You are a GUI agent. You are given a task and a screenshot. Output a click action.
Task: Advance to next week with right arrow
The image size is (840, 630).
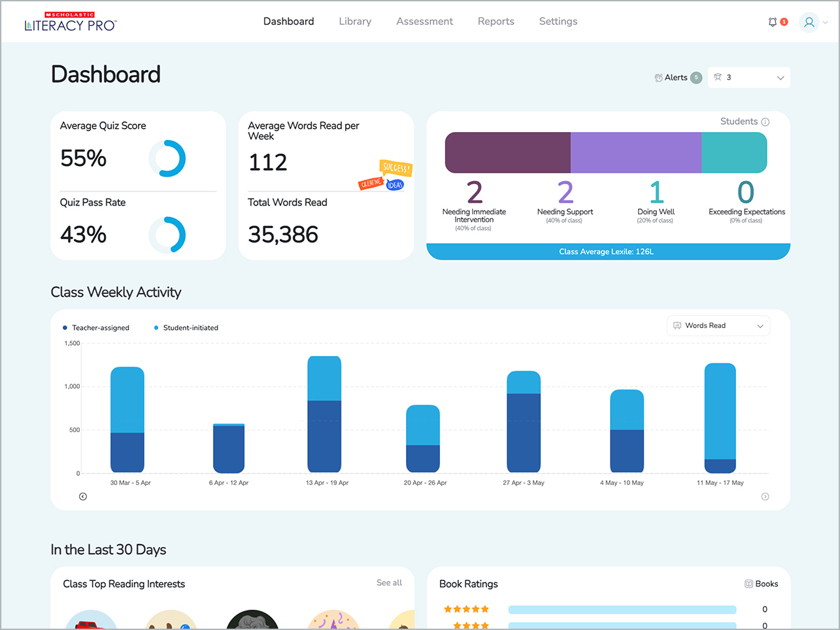tap(765, 497)
